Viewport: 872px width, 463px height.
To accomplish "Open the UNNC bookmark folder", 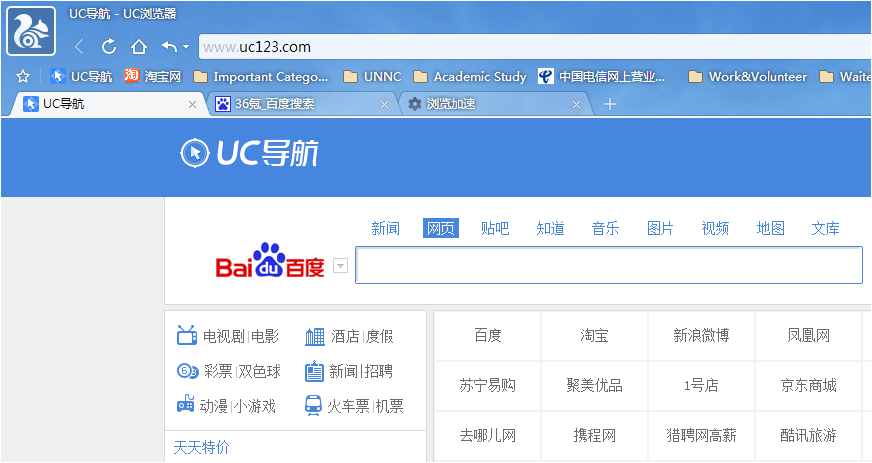I will click(x=372, y=77).
